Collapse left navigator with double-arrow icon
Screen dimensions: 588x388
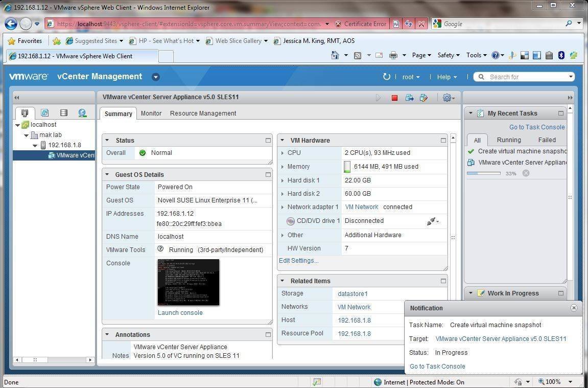click(x=17, y=98)
